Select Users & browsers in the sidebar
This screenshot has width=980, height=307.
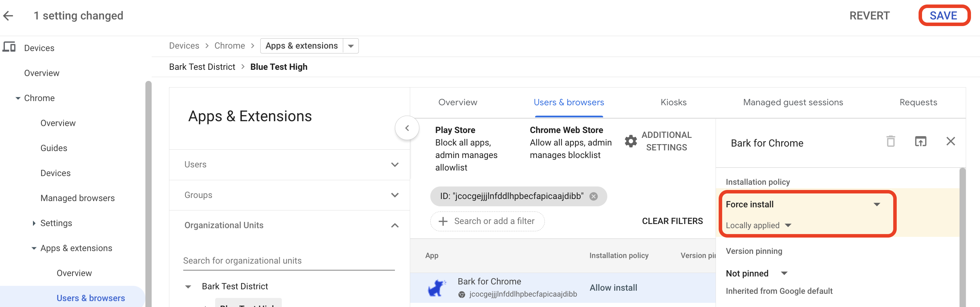tap(91, 298)
